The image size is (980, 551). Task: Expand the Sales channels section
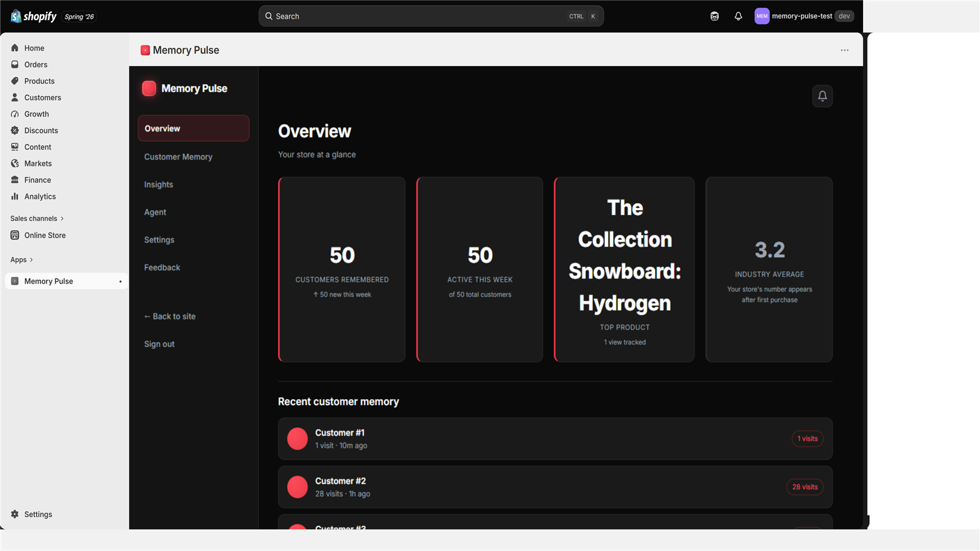click(x=37, y=219)
